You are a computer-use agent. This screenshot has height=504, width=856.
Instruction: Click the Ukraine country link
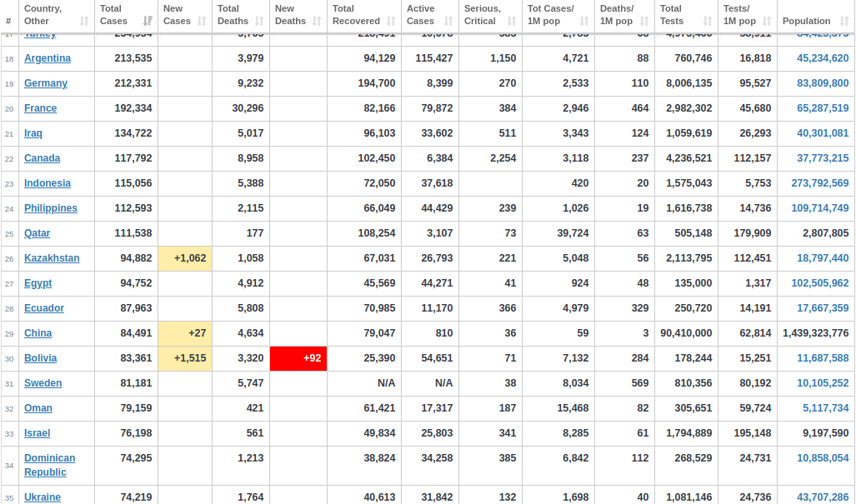[43, 497]
